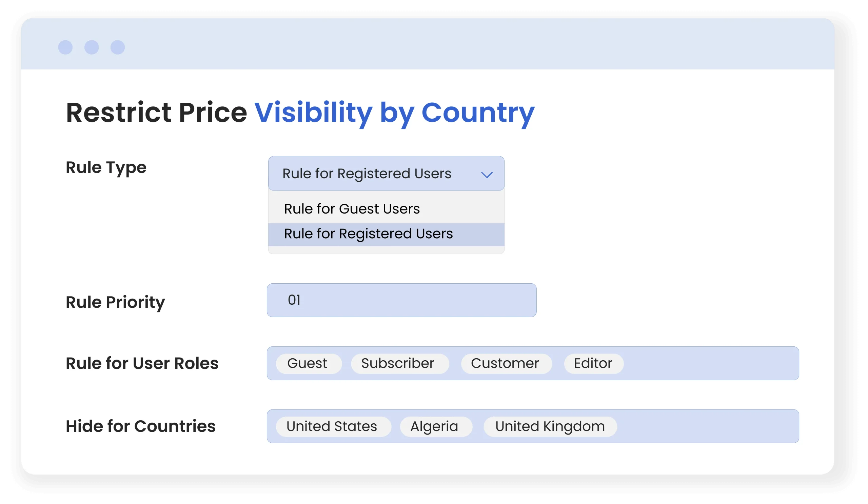Click the first window control dot
This screenshot has width=868, height=504.
pyautogui.click(x=65, y=47)
